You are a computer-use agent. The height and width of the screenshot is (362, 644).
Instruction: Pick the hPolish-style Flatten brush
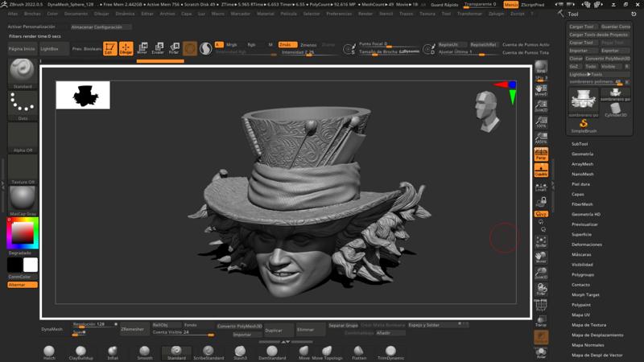(x=359, y=352)
